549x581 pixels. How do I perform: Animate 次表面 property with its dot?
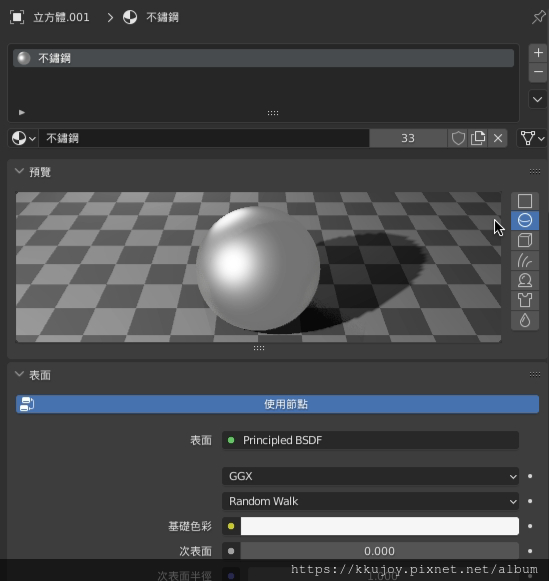(530, 551)
